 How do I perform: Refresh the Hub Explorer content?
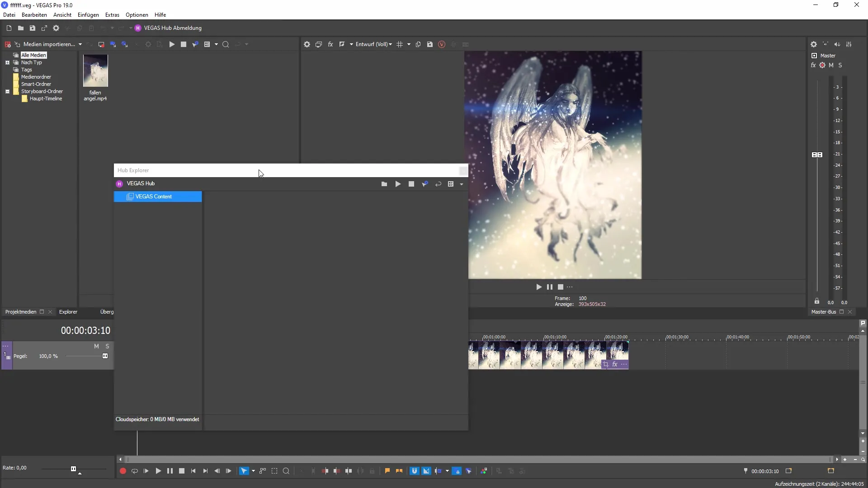click(x=438, y=184)
